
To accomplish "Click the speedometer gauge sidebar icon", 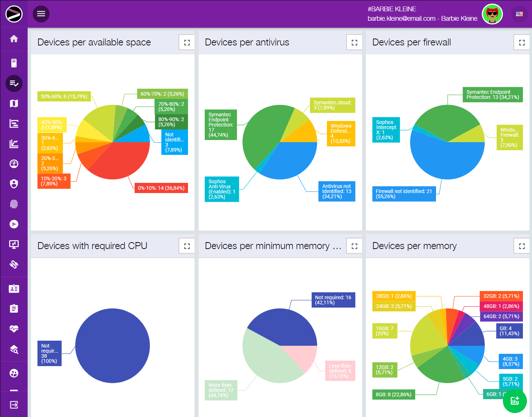I will coord(14,164).
